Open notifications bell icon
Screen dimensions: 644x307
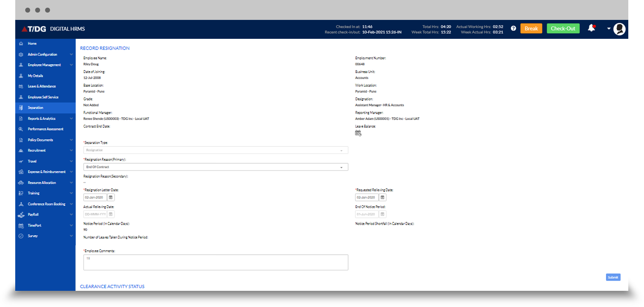591,28
